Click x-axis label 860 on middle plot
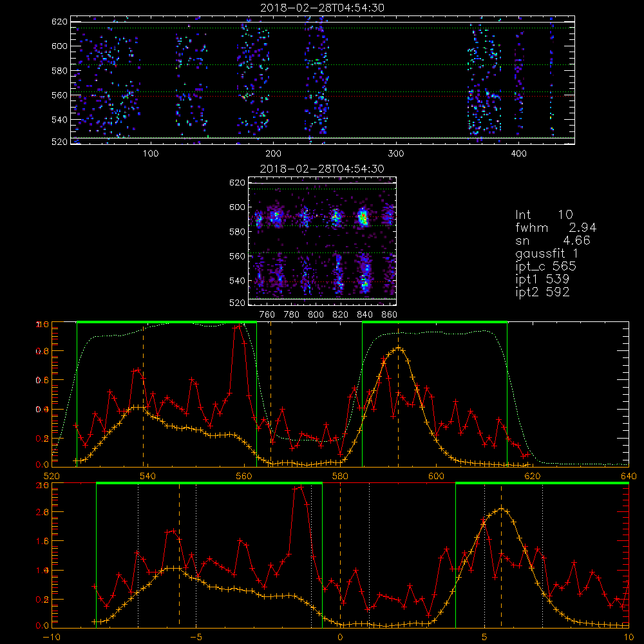 390,315
